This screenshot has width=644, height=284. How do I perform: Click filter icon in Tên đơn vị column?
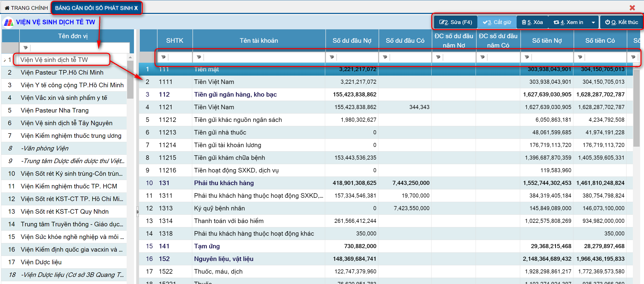click(x=25, y=48)
